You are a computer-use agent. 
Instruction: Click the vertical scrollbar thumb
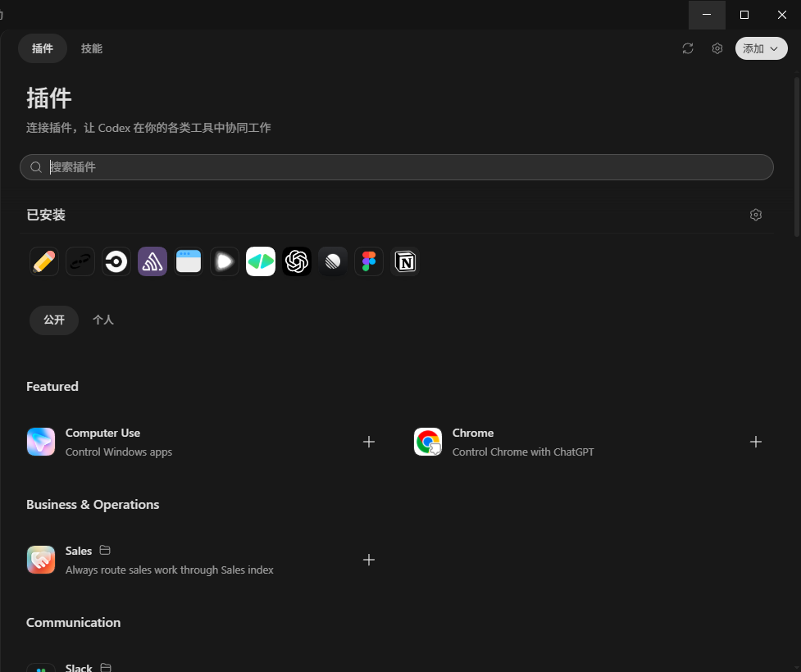click(x=797, y=157)
